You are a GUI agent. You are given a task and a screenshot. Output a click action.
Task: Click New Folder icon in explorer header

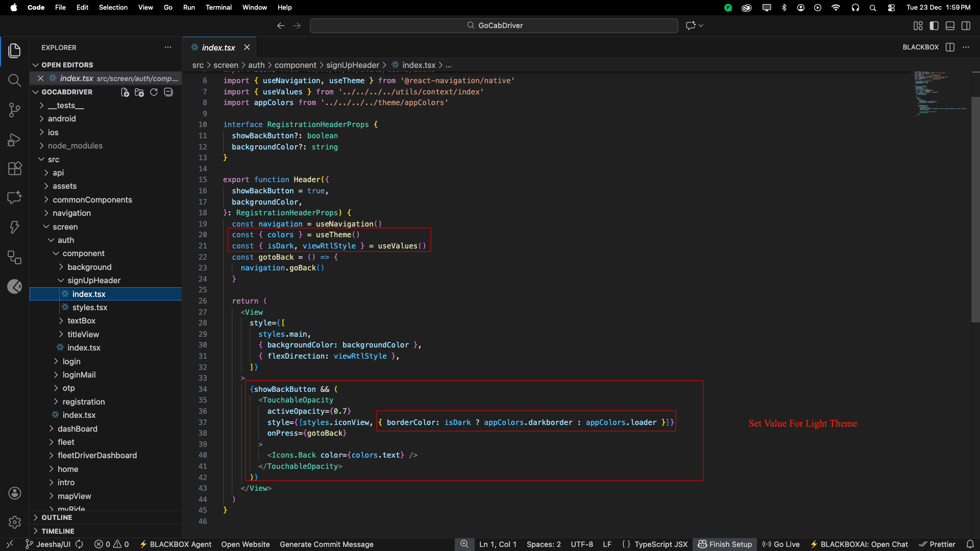coord(139,92)
